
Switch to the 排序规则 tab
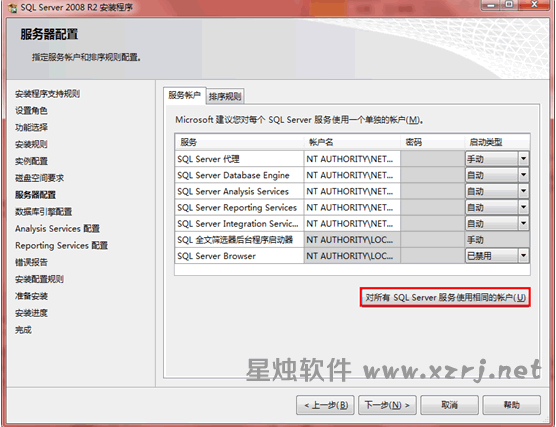(225, 96)
